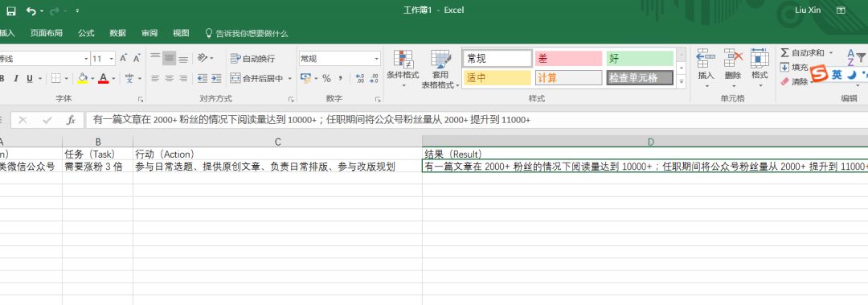The width and height of the screenshot is (868, 305).
Task: Apply the green 好 cell style
Action: (x=640, y=58)
